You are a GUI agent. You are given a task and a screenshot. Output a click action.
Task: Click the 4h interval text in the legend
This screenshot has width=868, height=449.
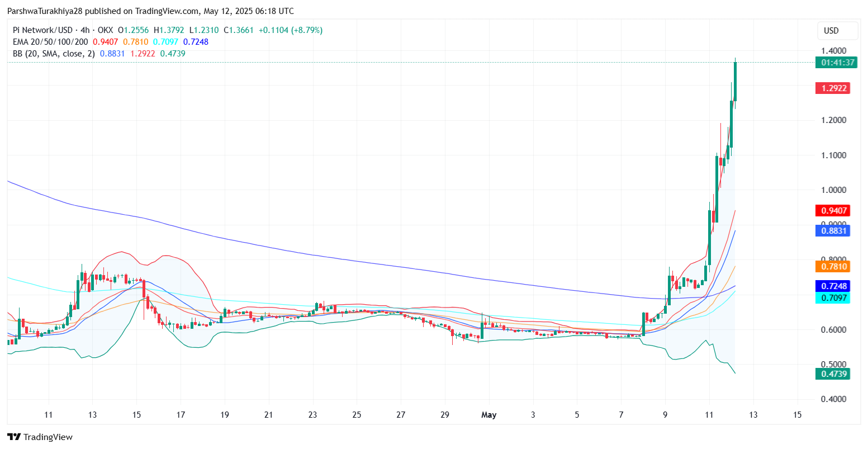(86, 30)
